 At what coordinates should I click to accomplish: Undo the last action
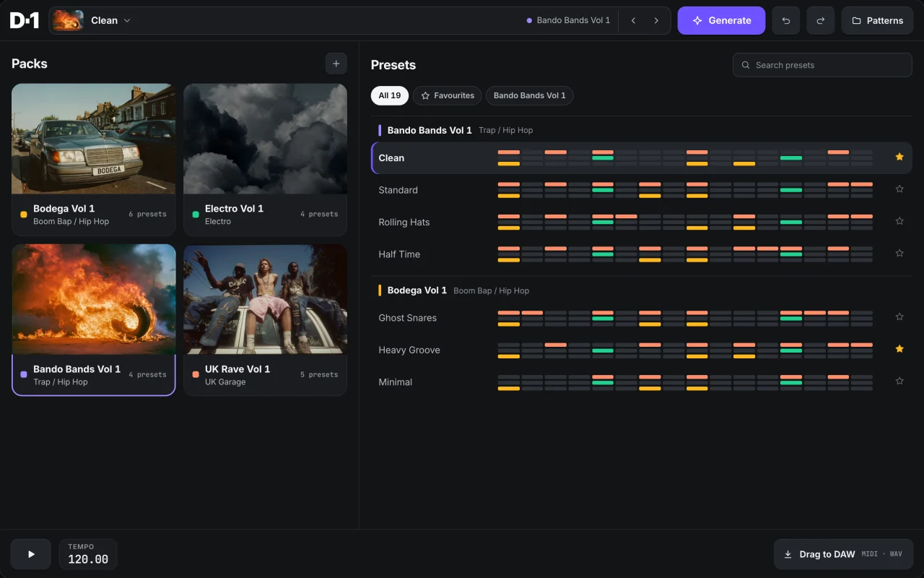tap(786, 20)
